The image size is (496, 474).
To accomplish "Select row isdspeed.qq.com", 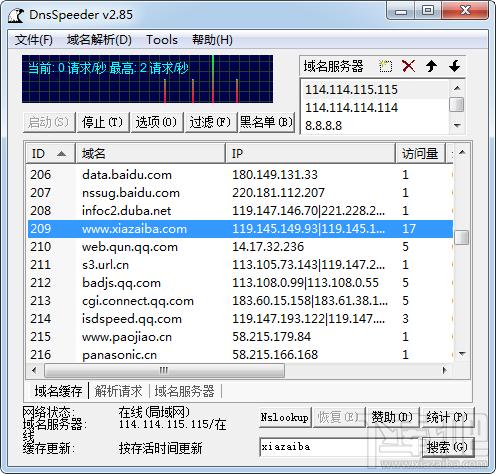I will 240,319.
